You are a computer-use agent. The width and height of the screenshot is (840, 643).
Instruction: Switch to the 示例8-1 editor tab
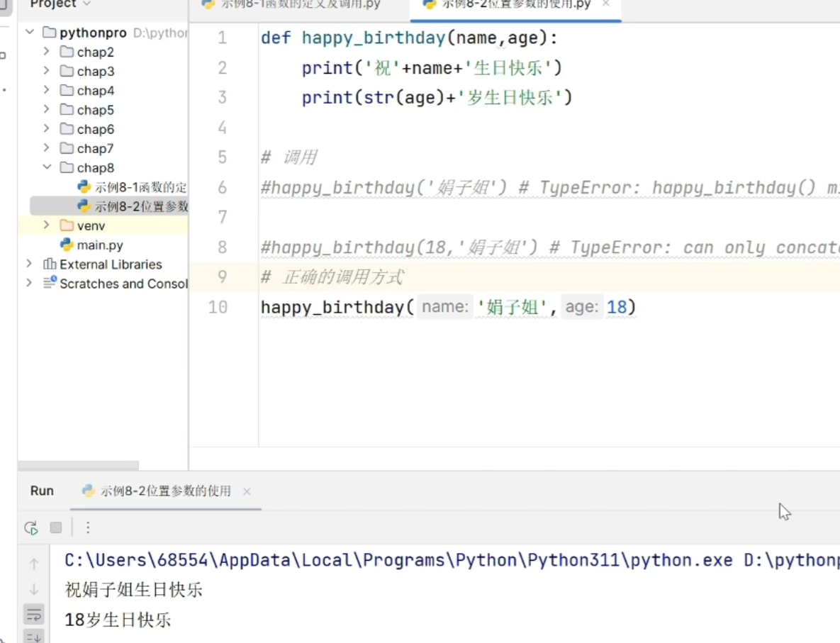(x=292, y=5)
